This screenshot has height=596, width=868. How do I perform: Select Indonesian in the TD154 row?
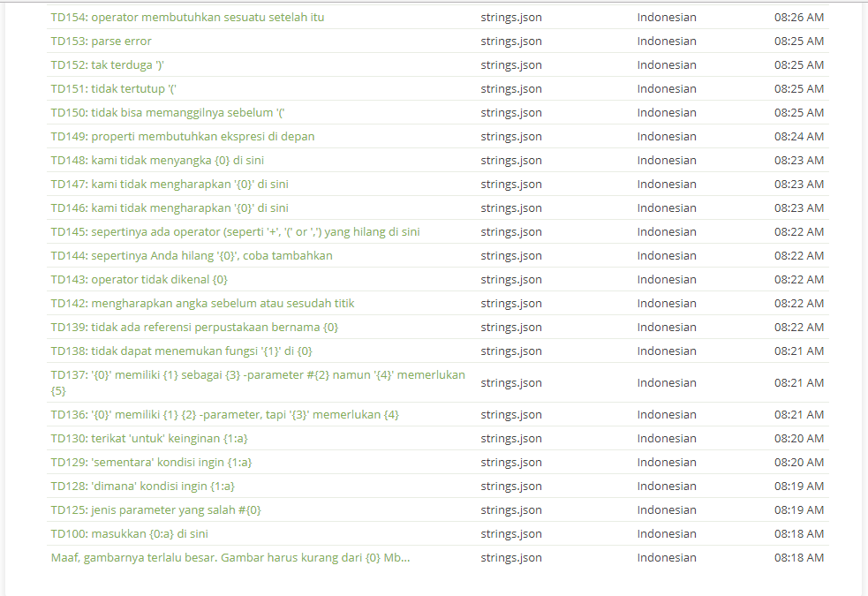click(667, 17)
